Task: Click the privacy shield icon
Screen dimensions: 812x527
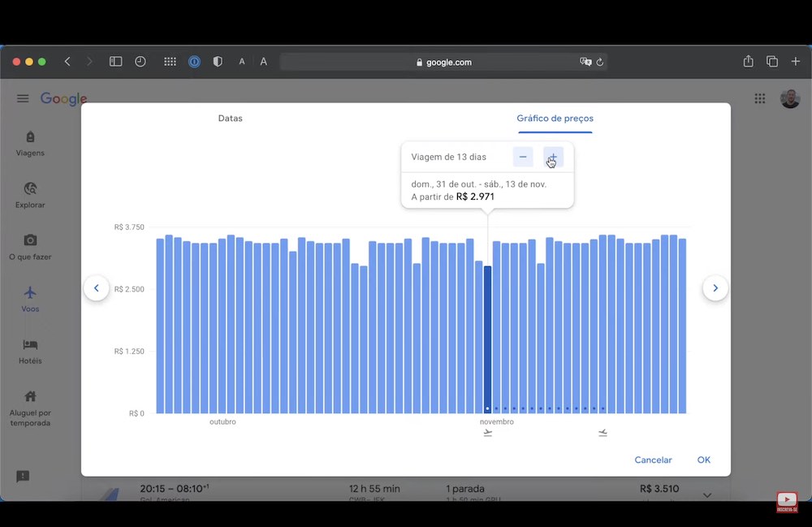Action: click(218, 62)
